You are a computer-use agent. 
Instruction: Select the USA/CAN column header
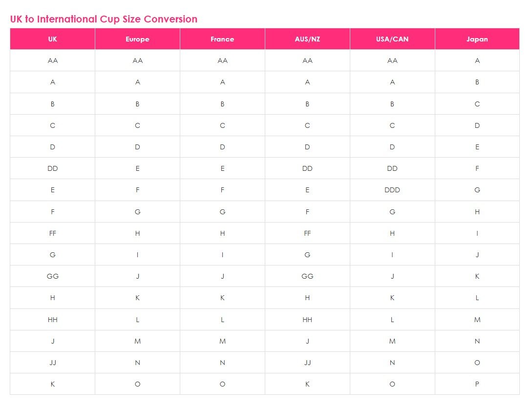[x=392, y=39]
